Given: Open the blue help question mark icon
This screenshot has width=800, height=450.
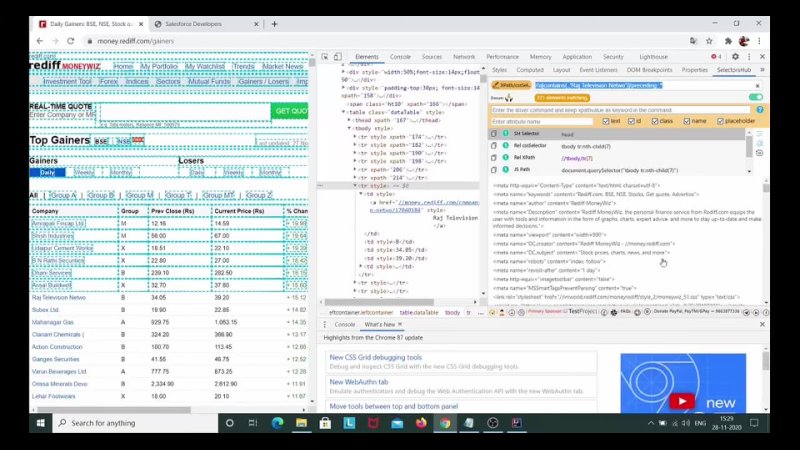Looking at the screenshot, I should pyautogui.click(x=760, y=110).
